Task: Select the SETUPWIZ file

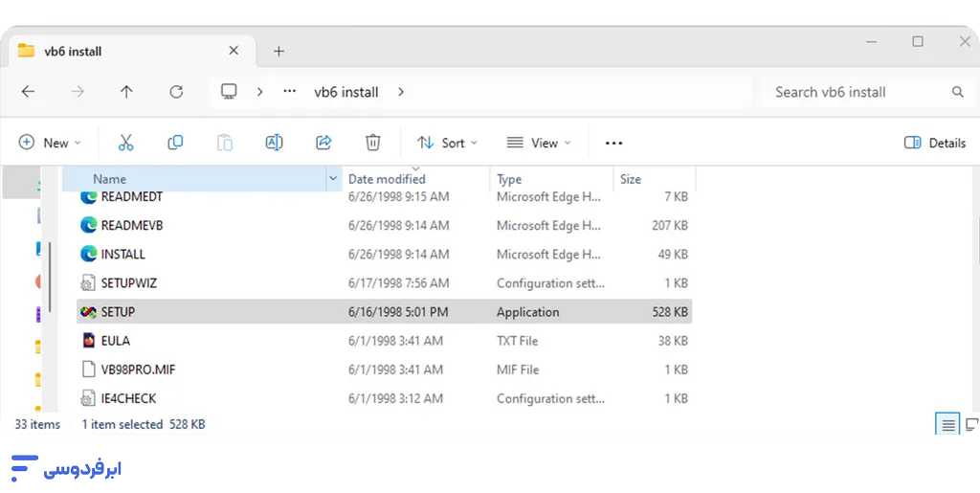Action: 385,283
